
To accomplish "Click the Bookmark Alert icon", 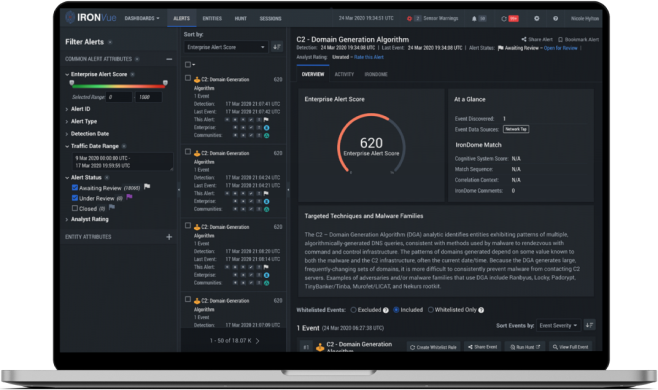I will point(560,39).
